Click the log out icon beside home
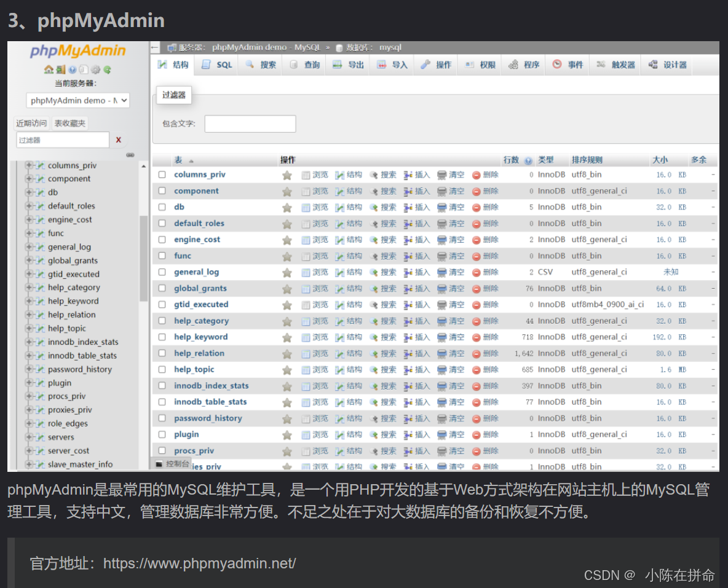This screenshot has width=728, height=588. 61,69
